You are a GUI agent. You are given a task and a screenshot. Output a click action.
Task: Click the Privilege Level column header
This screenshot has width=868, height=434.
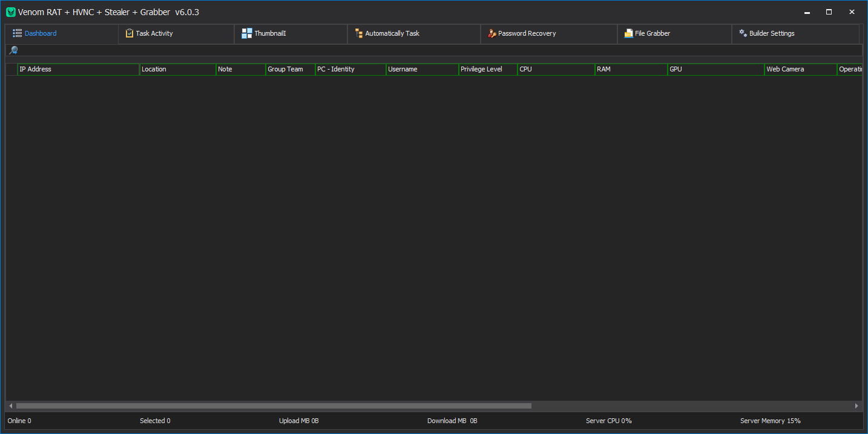point(487,70)
